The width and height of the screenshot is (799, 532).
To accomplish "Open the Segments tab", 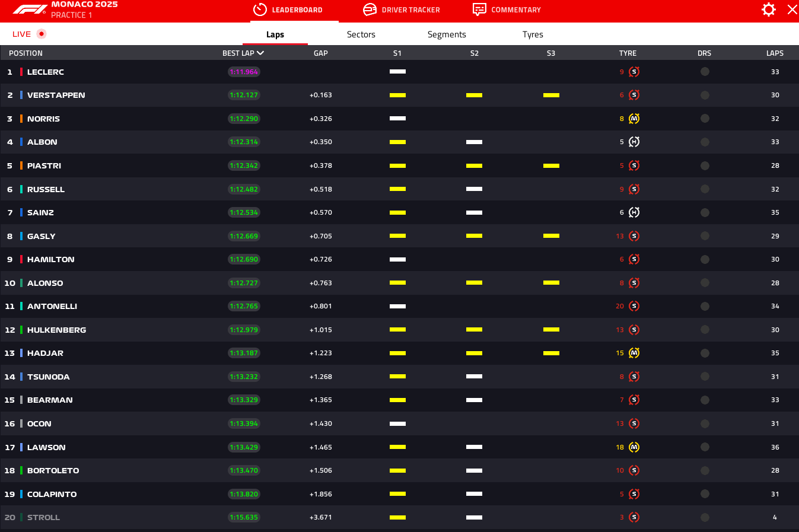I will pos(447,34).
